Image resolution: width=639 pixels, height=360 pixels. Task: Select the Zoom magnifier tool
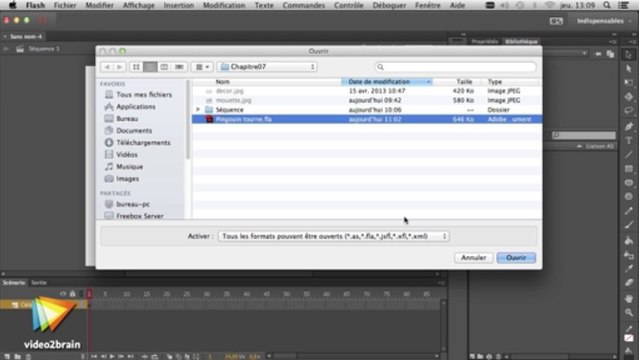[628, 313]
